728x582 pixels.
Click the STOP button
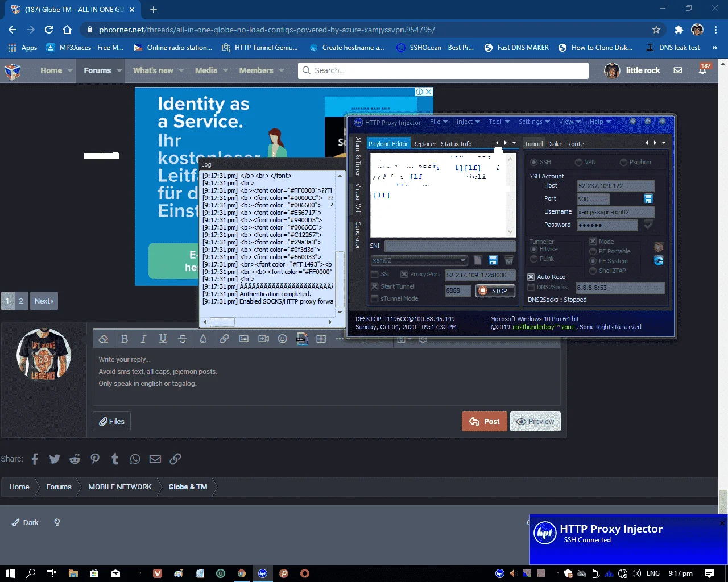(x=495, y=291)
